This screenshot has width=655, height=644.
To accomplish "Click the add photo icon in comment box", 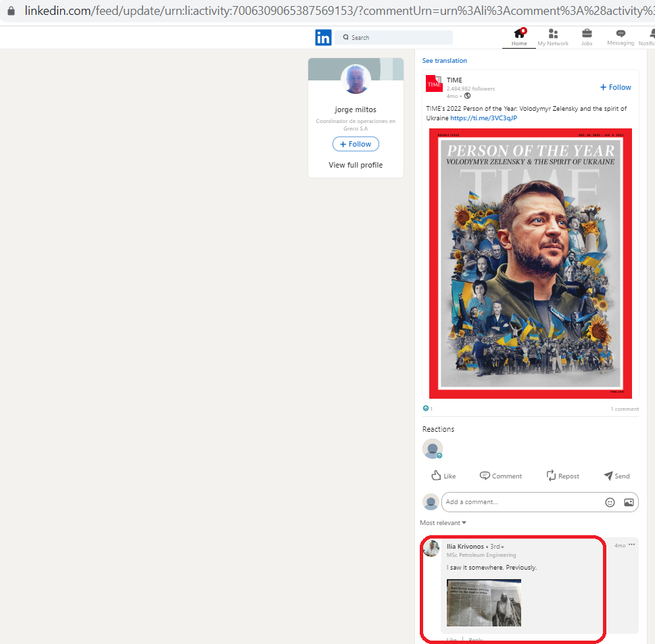I will 629,502.
